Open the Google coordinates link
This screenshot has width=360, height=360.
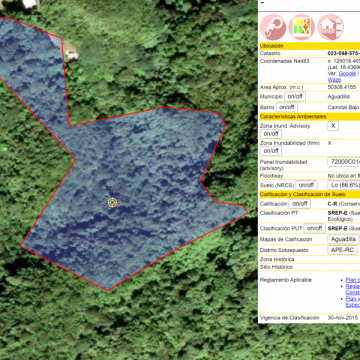[347, 74]
